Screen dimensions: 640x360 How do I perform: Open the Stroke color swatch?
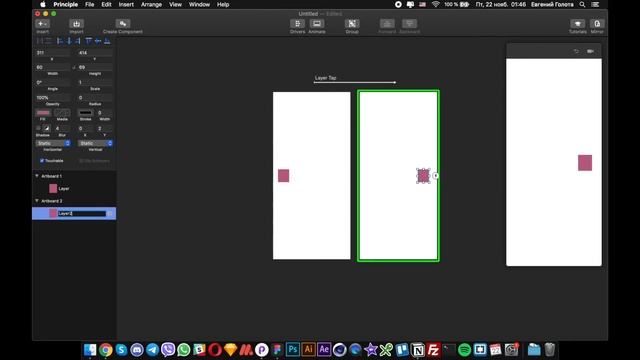coord(85,113)
